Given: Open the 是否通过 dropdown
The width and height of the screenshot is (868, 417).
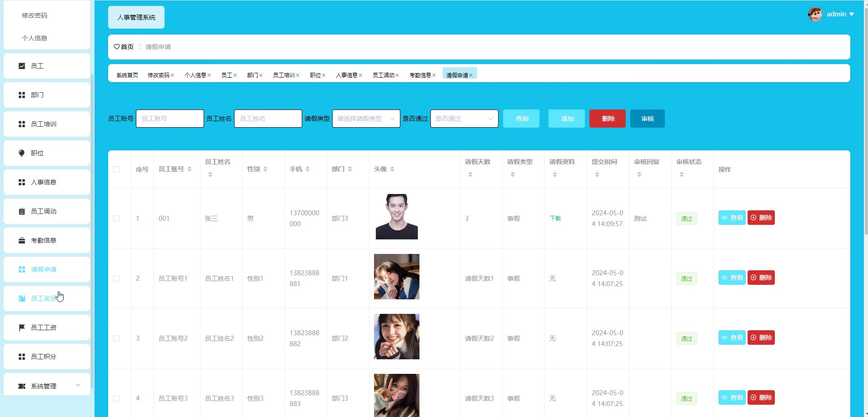Looking at the screenshot, I should pos(464,119).
